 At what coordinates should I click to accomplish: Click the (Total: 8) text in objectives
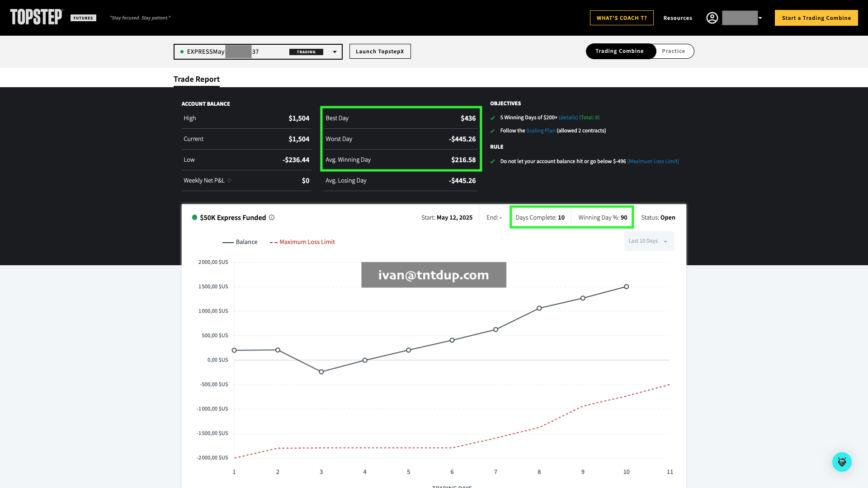coord(590,117)
